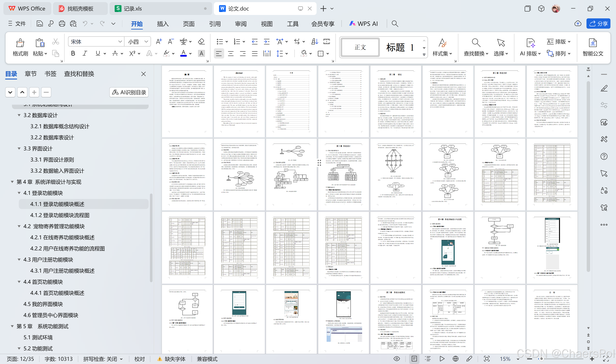
Task: Click the missing fonts (缺失字体) warning
Action: pos(171,359)
